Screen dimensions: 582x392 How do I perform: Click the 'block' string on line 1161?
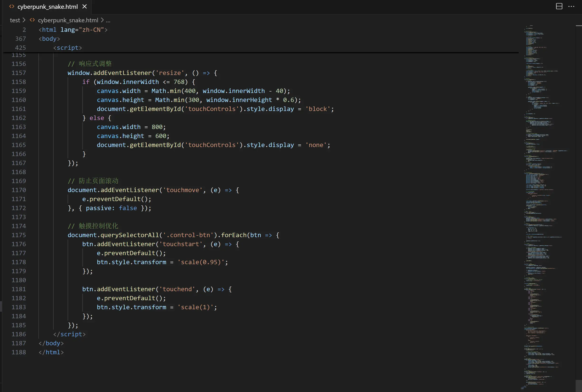click(318, 109)
